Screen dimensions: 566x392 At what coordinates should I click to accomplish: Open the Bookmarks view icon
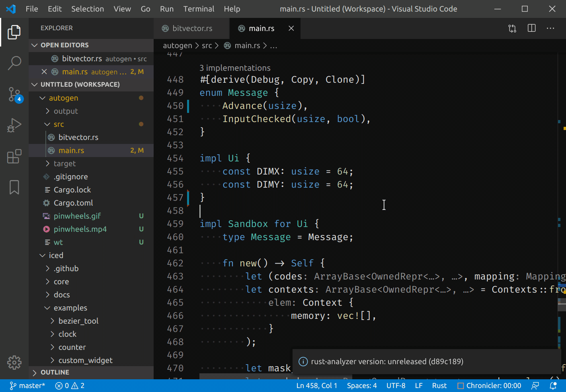14,187
